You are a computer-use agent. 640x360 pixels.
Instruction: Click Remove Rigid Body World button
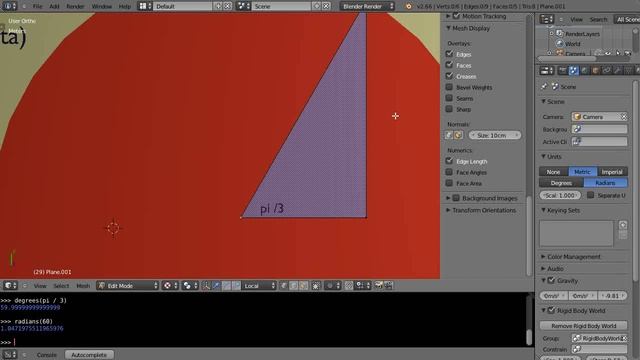[584, 326]
